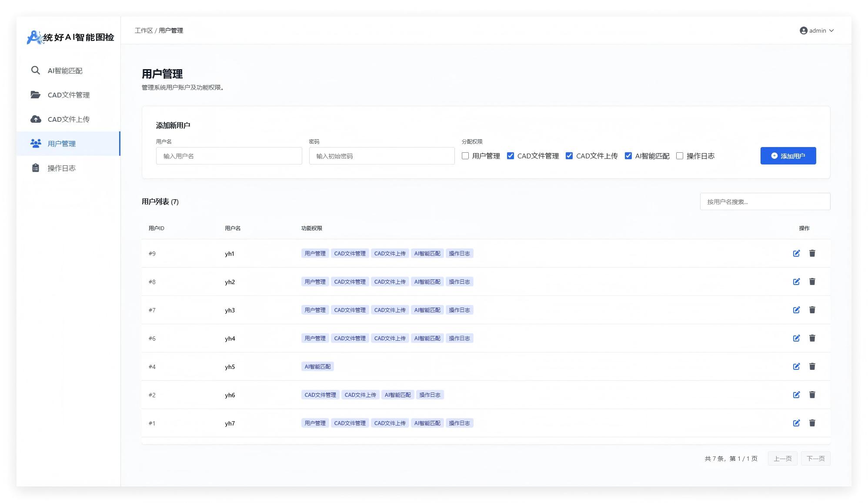This screenshot has width=868, height=503.
Task: Click the username yh1 cell
Action: (x=230, y=254)
